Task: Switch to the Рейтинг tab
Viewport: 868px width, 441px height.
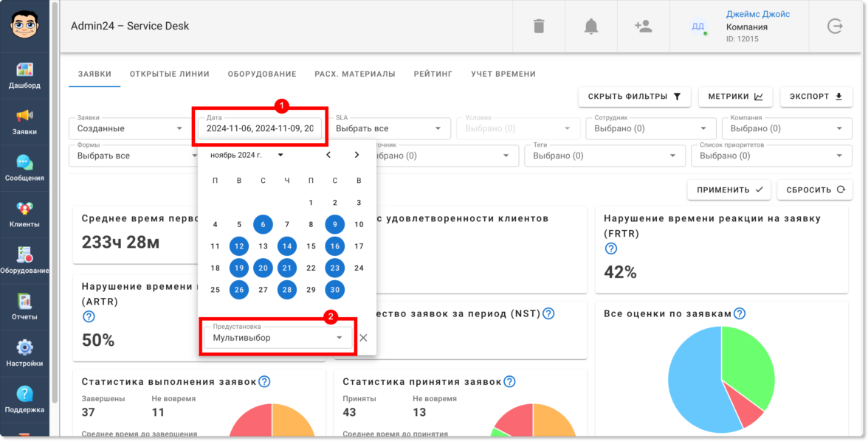Action: tap(433, 74)
